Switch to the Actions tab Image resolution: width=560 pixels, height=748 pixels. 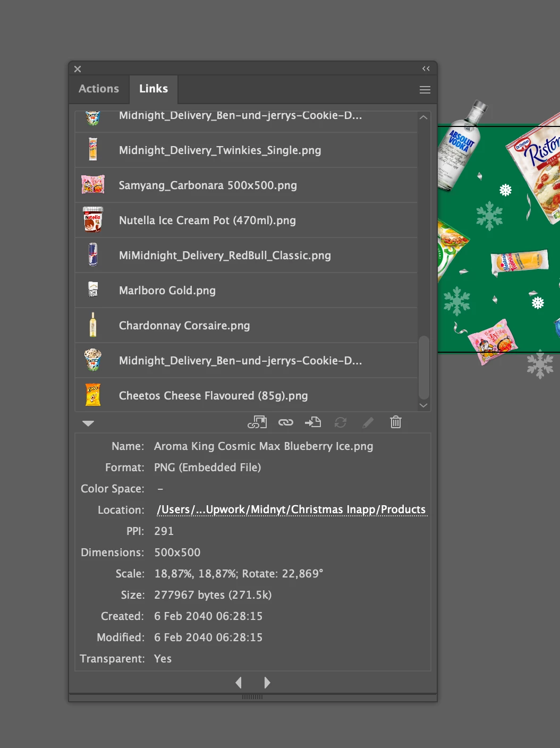pos(99,89)
